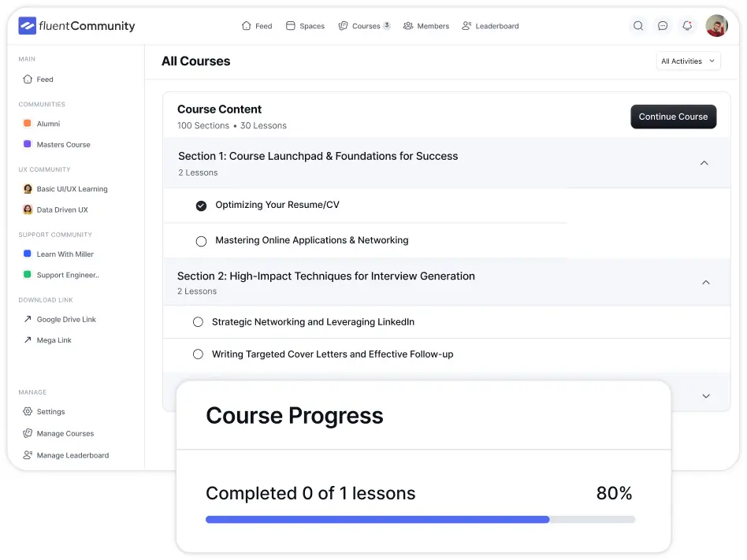Check Strategic Networking and Leveraging LinkedIn lesson
The image size is (747, 560).
(x=198, y=321)
